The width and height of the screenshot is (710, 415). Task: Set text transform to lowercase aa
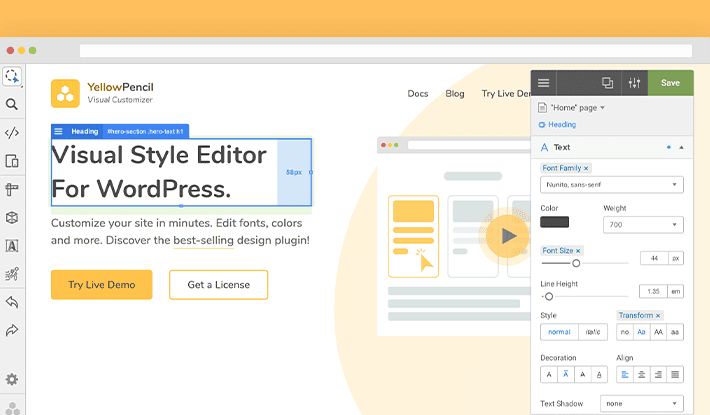pyautogui.click(x=675, y=332)
